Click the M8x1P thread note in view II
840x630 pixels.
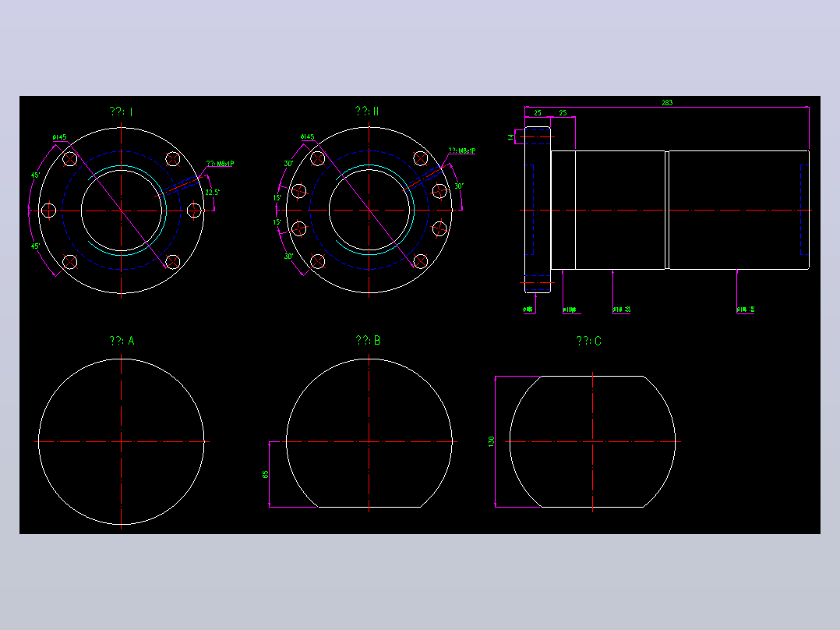pos(462,151)
